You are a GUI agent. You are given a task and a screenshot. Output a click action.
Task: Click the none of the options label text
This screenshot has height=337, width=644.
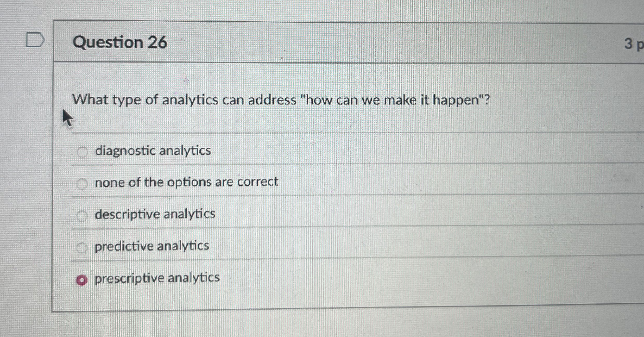(187, 182)
